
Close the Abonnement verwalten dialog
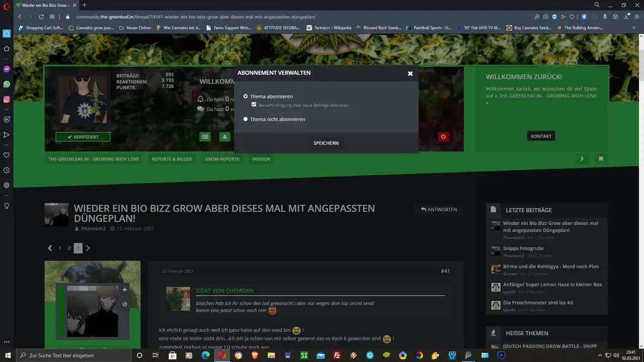(410, 73)
